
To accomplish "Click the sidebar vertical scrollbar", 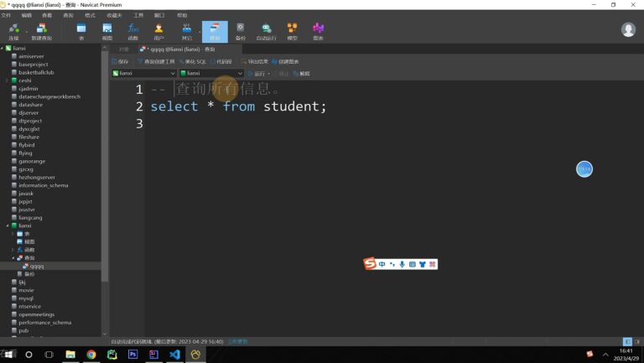I will (105, 166).
